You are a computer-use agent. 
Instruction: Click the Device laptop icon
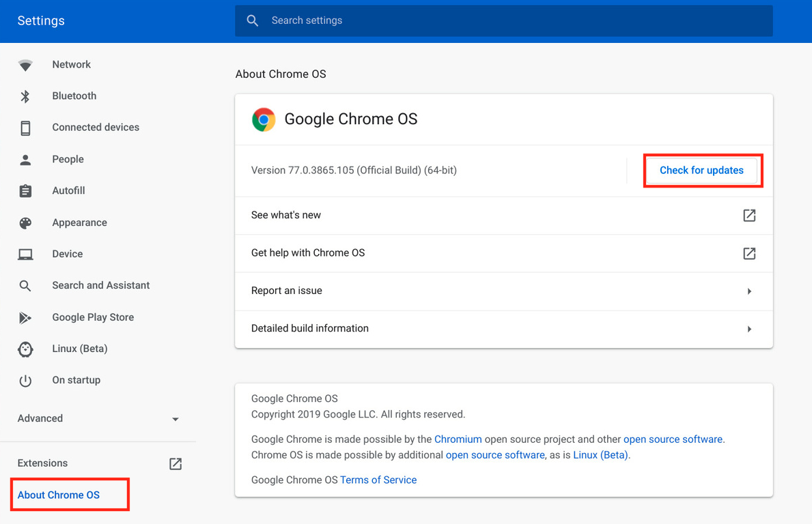tap(25, 254)
